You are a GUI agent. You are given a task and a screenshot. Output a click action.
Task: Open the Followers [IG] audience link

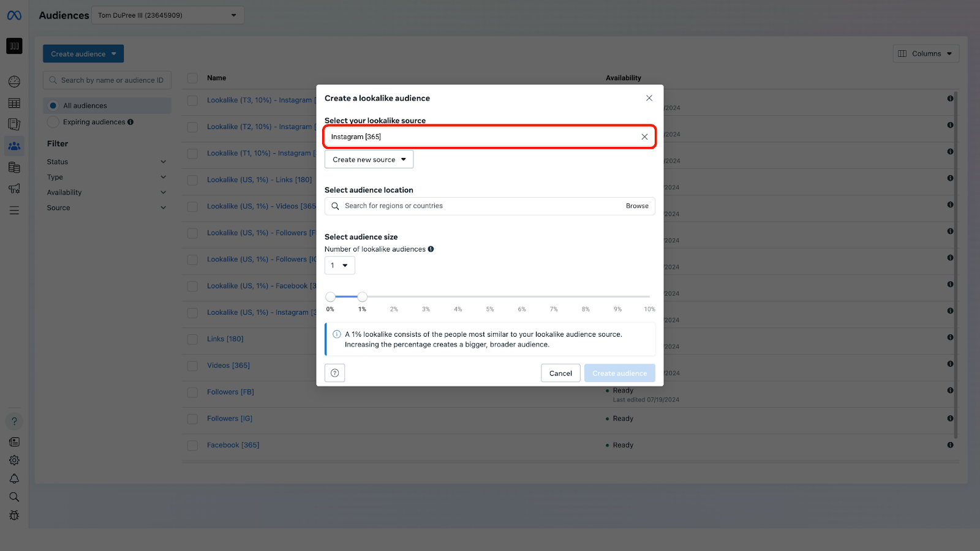[230, 419]
